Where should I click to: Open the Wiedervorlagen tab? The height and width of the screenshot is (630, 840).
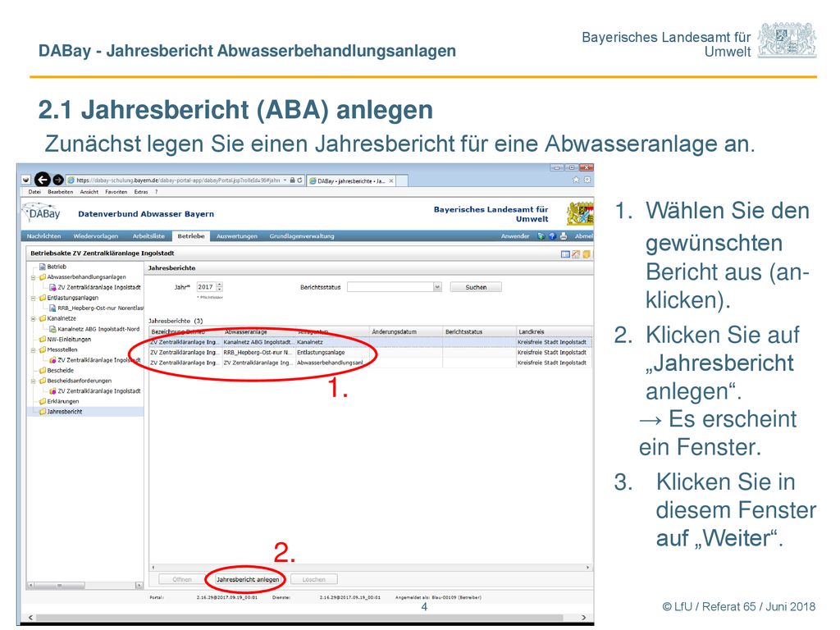point(95,236)
